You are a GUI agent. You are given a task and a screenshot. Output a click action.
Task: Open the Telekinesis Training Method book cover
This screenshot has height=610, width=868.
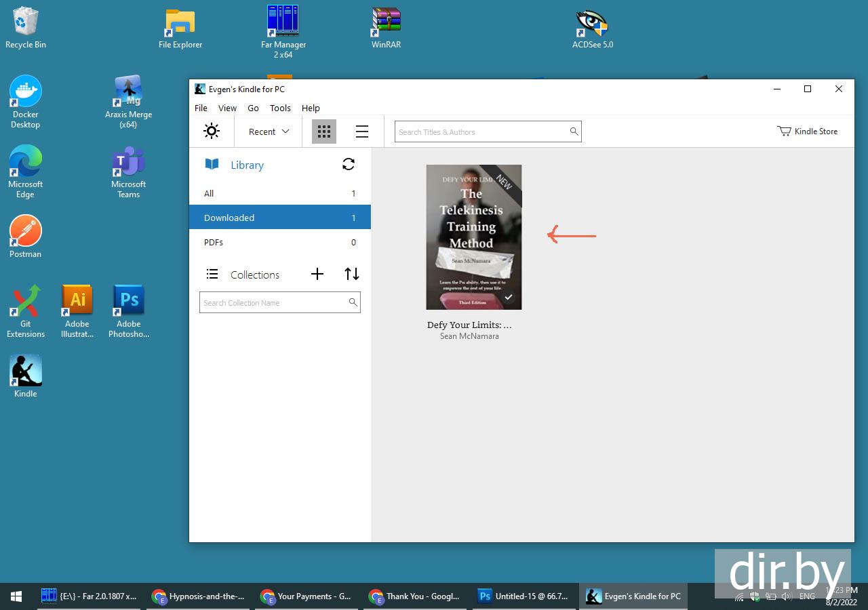[x=473, y=237]
